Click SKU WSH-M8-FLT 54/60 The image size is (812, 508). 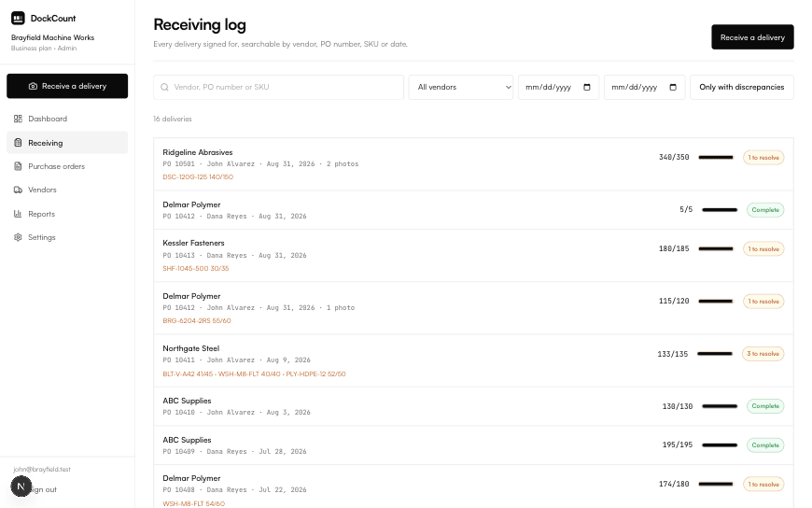(194, 504)
